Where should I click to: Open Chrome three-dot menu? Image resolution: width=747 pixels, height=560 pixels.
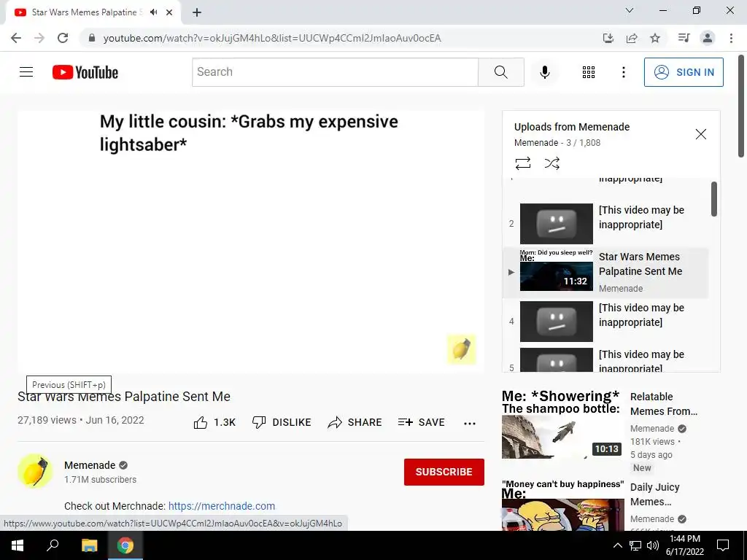[731, 38]
